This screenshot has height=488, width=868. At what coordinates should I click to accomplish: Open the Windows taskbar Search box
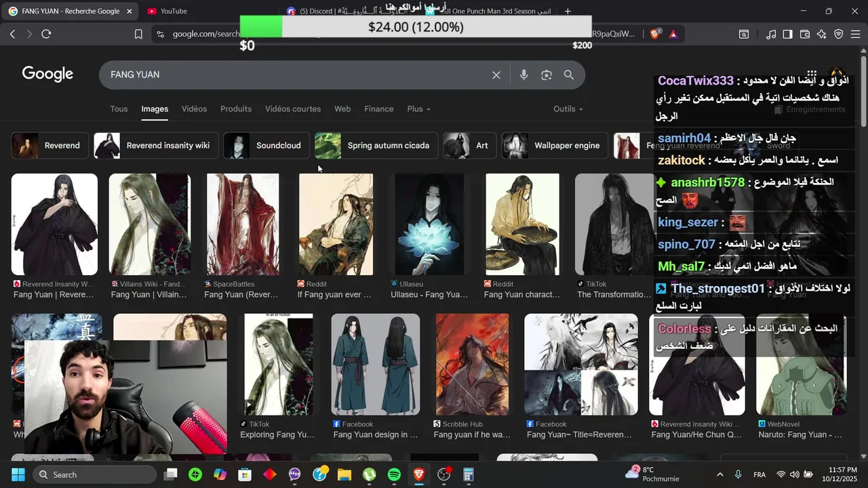(95, 474)
